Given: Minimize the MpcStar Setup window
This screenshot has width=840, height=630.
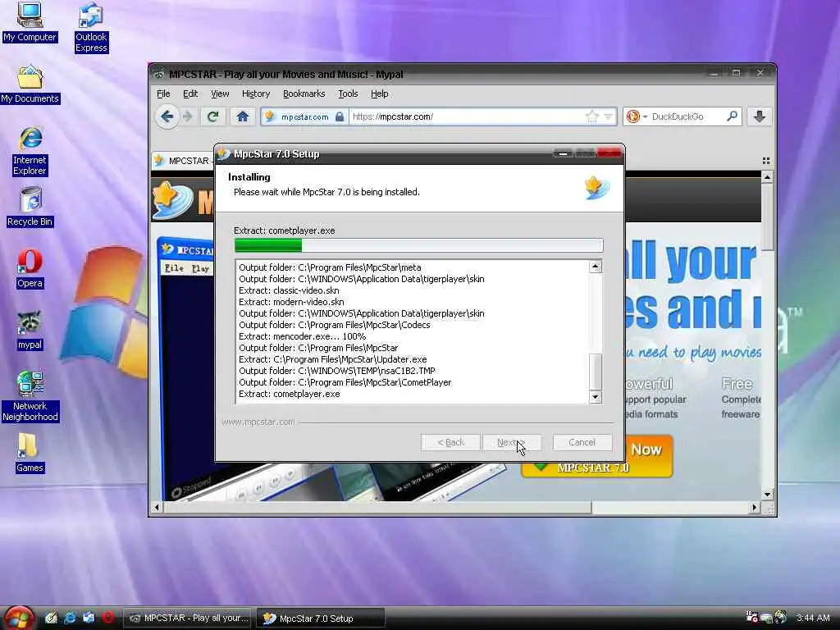Looking at the screenshot, I should pyautogui.click(x=563, y=153).
